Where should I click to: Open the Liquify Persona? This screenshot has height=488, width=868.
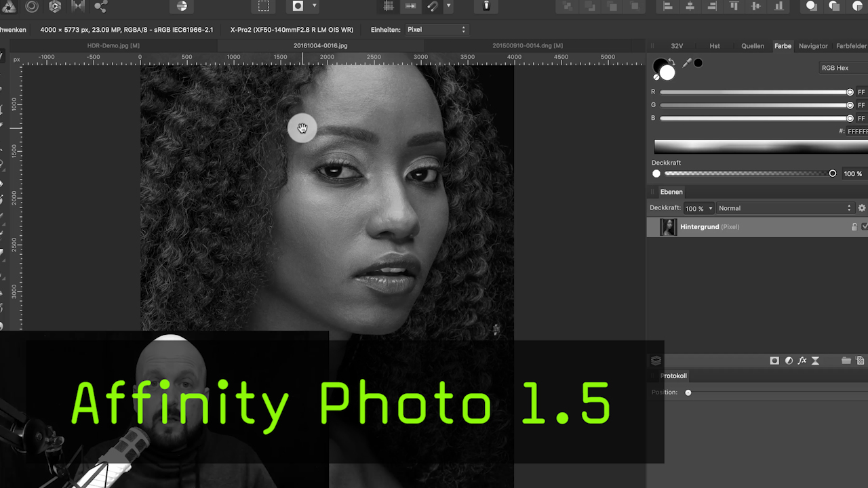31,6
